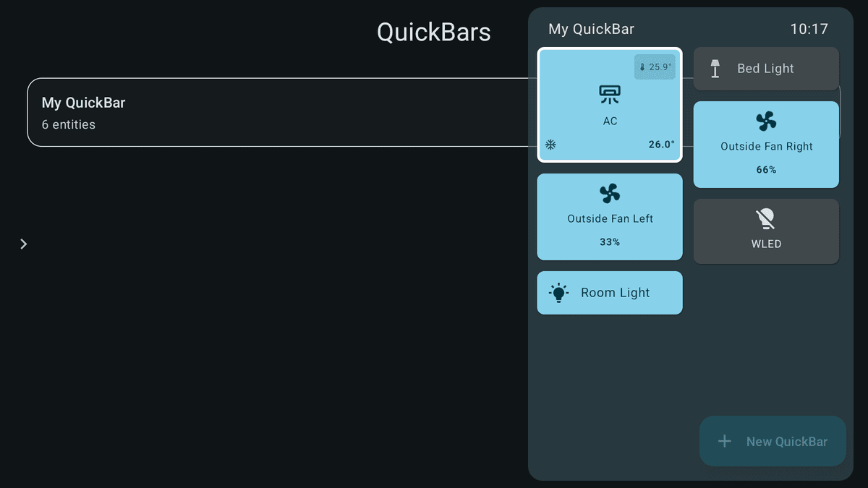
Task: Click the air conditioner icon on the AC tile
Action: click(x=610, y=94)
